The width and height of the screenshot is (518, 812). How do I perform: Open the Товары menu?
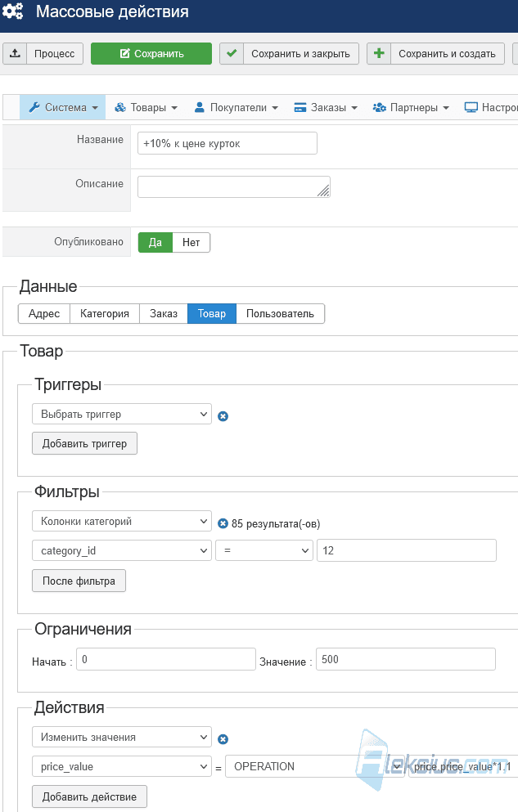(x=146, y=107)
